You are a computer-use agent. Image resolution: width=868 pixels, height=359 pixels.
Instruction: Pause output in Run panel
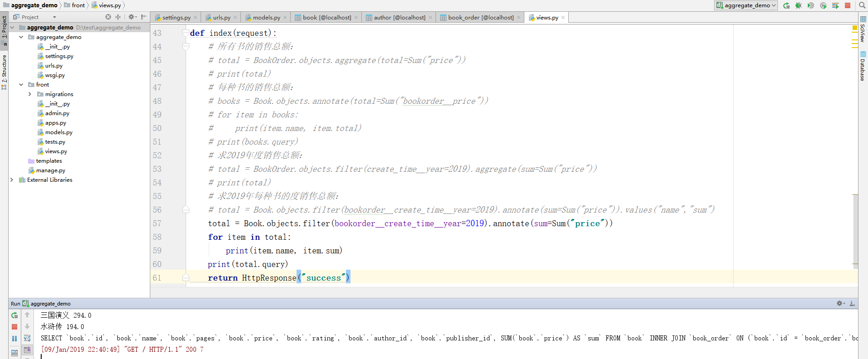point(14,339)
